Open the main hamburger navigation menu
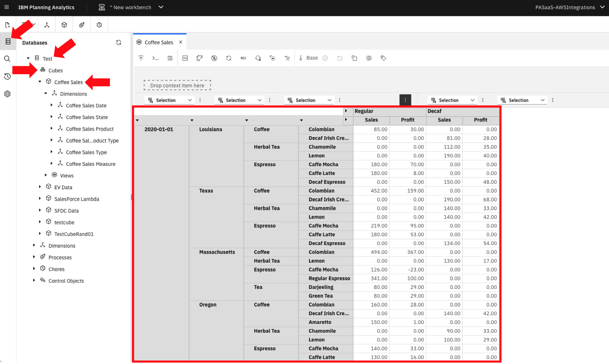The width and height of the screenshot is (609, 364). click(6, 7)
